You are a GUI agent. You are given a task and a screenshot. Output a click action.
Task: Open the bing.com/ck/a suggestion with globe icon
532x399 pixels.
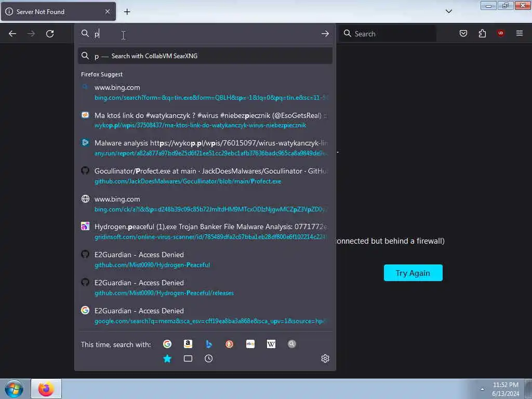coord(205,204)
